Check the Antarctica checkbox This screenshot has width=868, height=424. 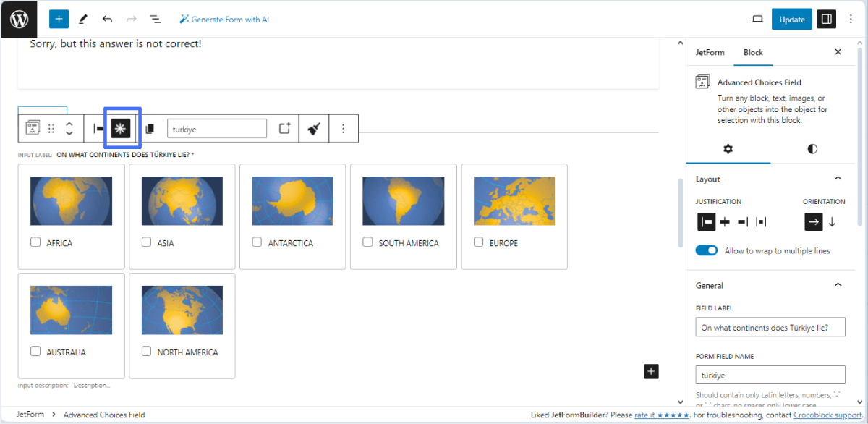coord(257,242)
